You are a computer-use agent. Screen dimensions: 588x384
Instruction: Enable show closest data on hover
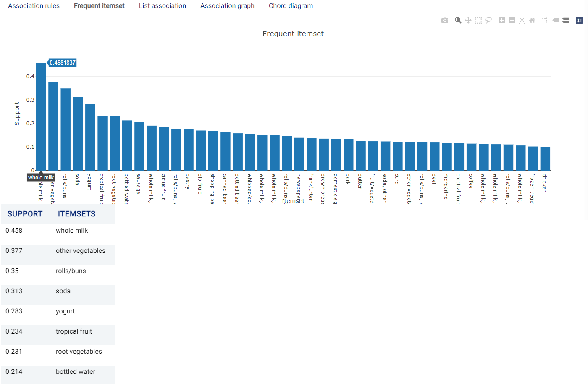coord(556,20)
